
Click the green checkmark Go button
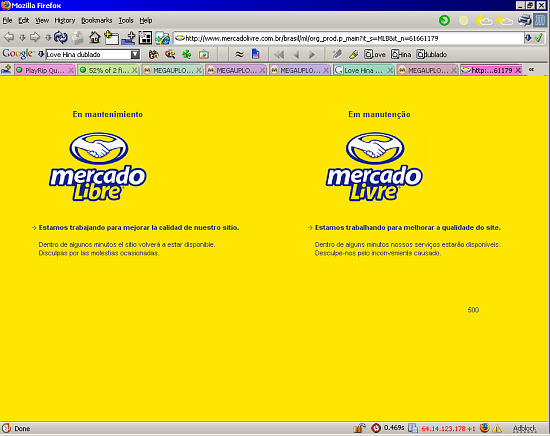point(539,38)
